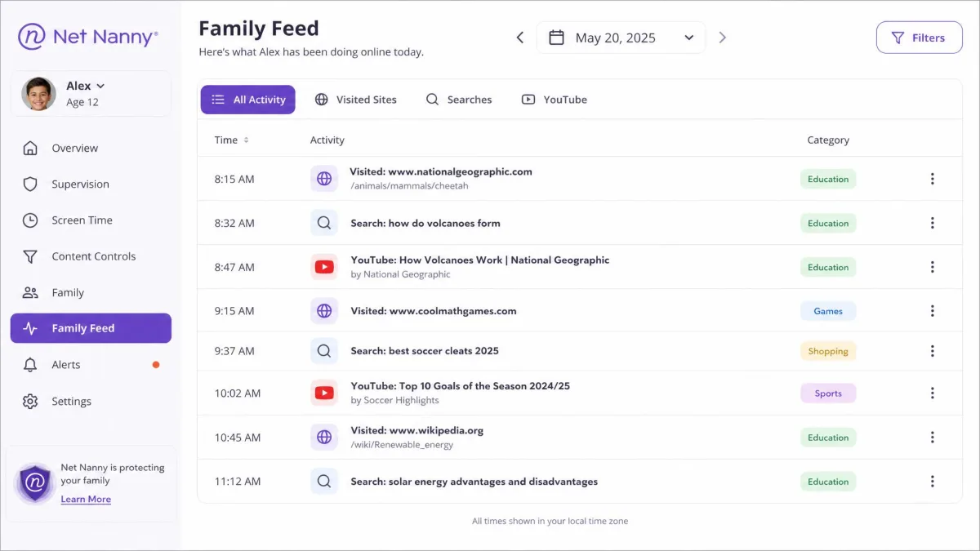Switch to Visited Sites tab
The width and height of the screenshot is (980, 551).
pos(355,100)
